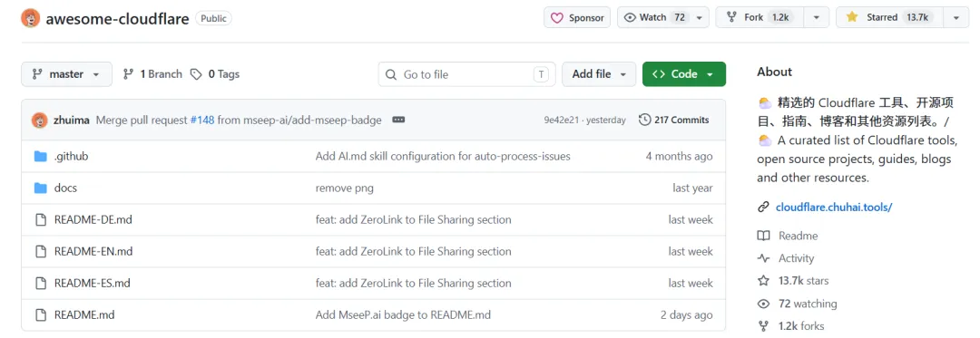
Task: Open README-EN.md's ZeroLink commit message
Action: (x=414, y=251)
